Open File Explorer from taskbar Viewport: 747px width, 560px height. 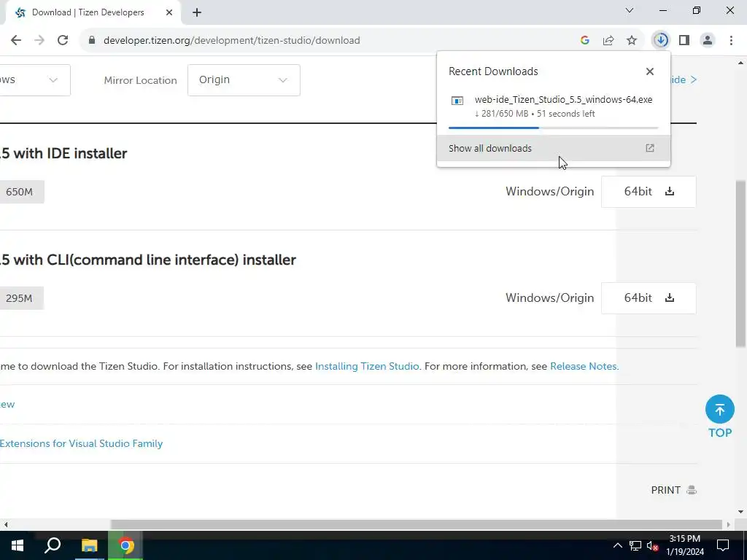click(89, 545)
